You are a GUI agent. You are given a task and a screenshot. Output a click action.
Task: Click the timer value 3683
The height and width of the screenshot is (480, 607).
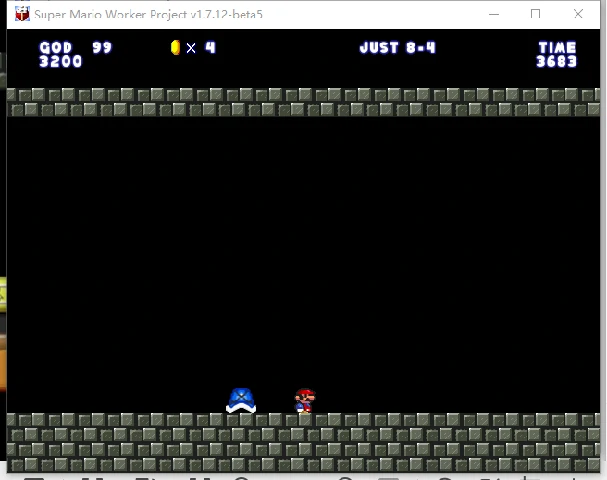pos(556,61)
